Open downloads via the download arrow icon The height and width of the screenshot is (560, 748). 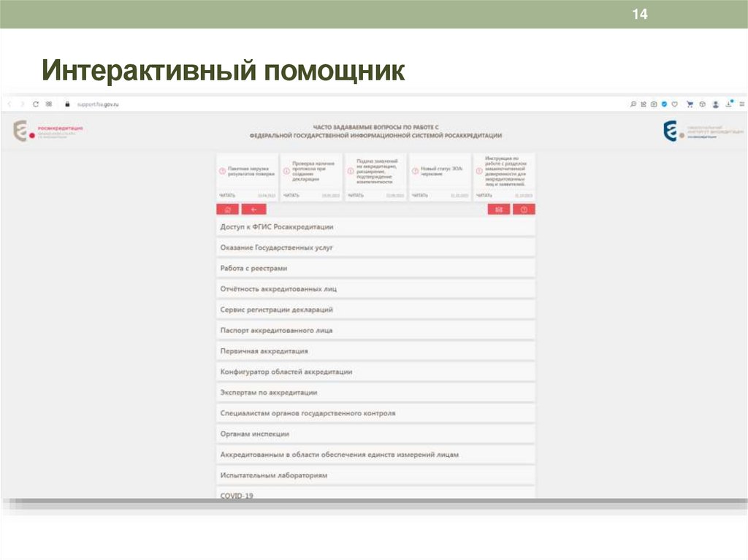tap(729, 104)
